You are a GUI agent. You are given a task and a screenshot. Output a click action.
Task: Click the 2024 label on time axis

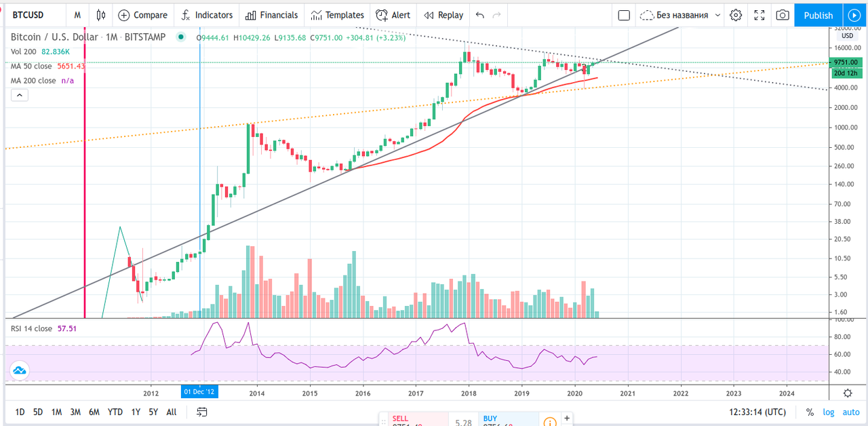click(787, 393)
